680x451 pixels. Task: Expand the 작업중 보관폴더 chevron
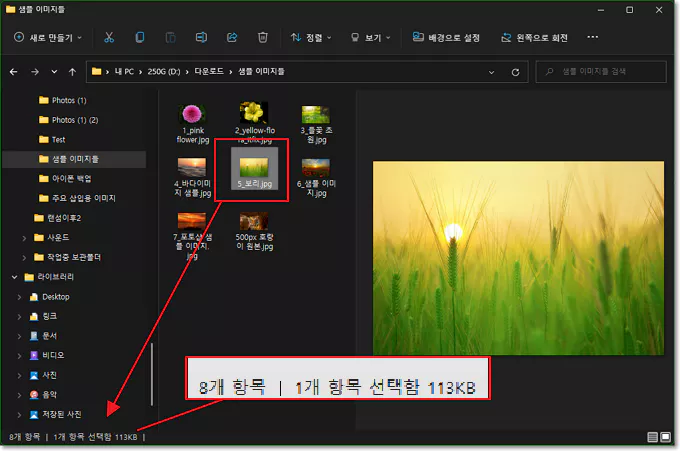[24, 258]
